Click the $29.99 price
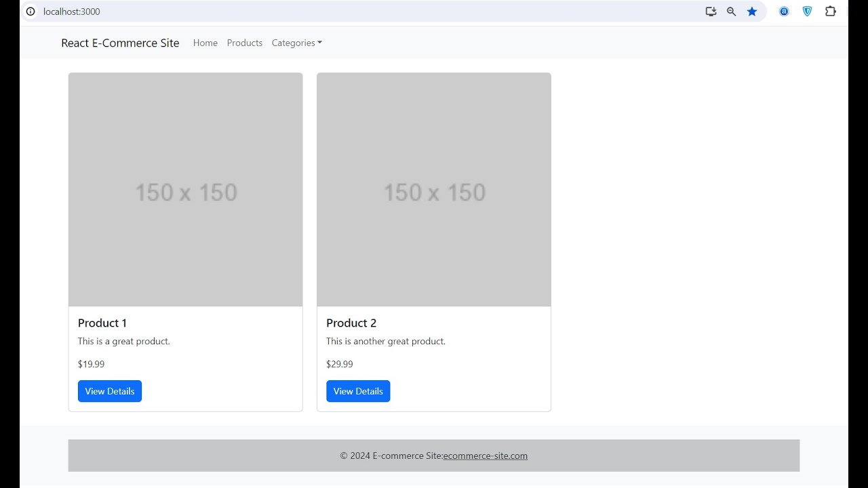This screenshot has width=868, height=488. click(340, 364)
